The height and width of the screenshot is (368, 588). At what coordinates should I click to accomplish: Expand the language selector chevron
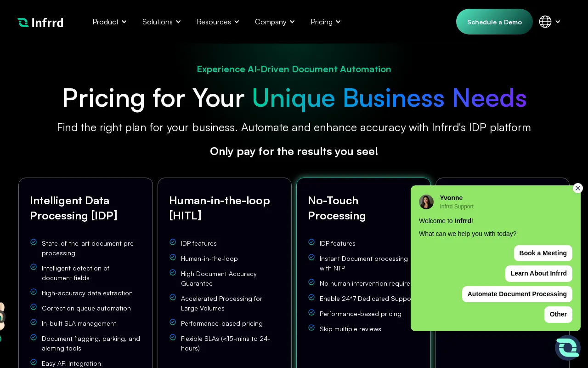pyautogui.click(x=558, y=22)
